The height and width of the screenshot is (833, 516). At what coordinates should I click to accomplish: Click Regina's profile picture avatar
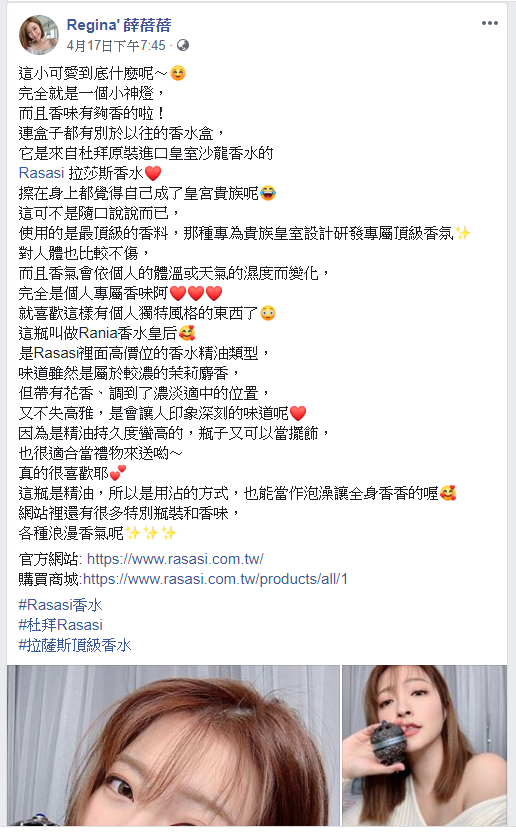coord(39,35)
